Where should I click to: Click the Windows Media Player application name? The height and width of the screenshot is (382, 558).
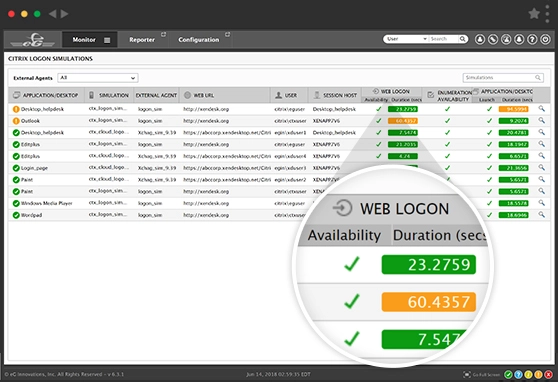47,203
